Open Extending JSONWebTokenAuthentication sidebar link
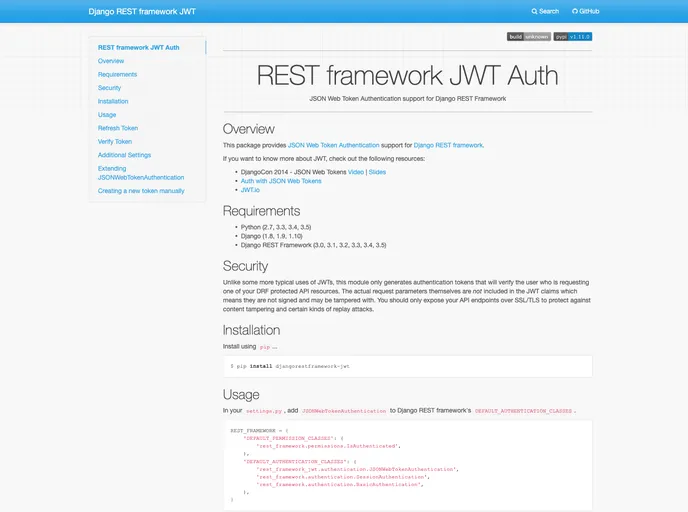Viewport: 688px width, 512px height. [141, 173]
